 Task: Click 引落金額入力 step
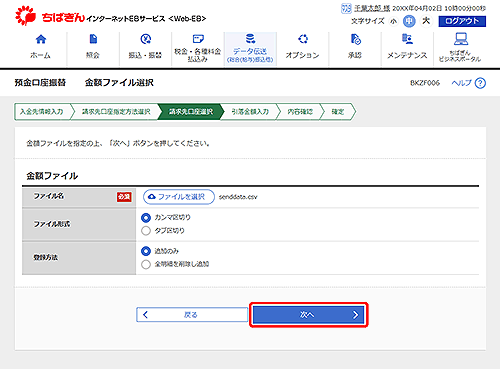coord(250,112)
